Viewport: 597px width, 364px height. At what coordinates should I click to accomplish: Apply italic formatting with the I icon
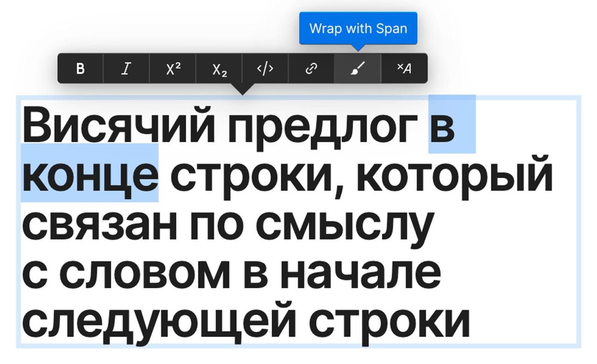click(126, 69)
